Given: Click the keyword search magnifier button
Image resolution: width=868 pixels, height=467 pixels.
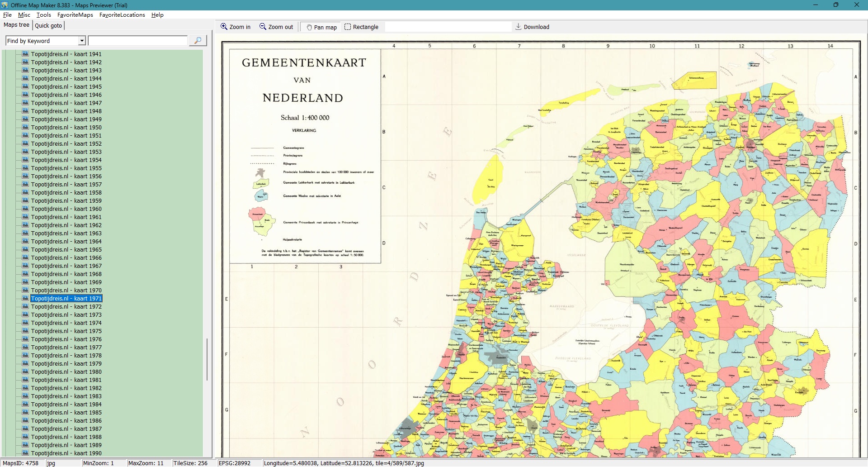Looking at the screenshot, I should (x=198, y=41).
